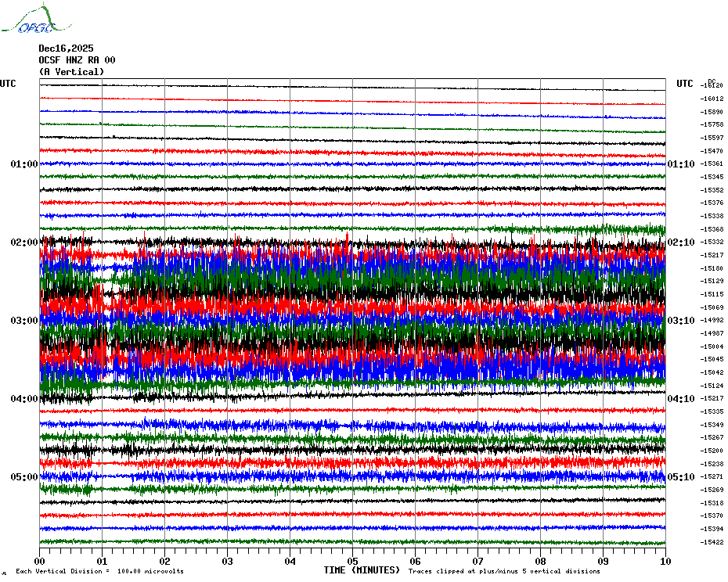Click the "02:00" UTC time label
Image resolution: width=728 pixels, height=582 pixels.
pyautogui.click(x=24, y=242)
